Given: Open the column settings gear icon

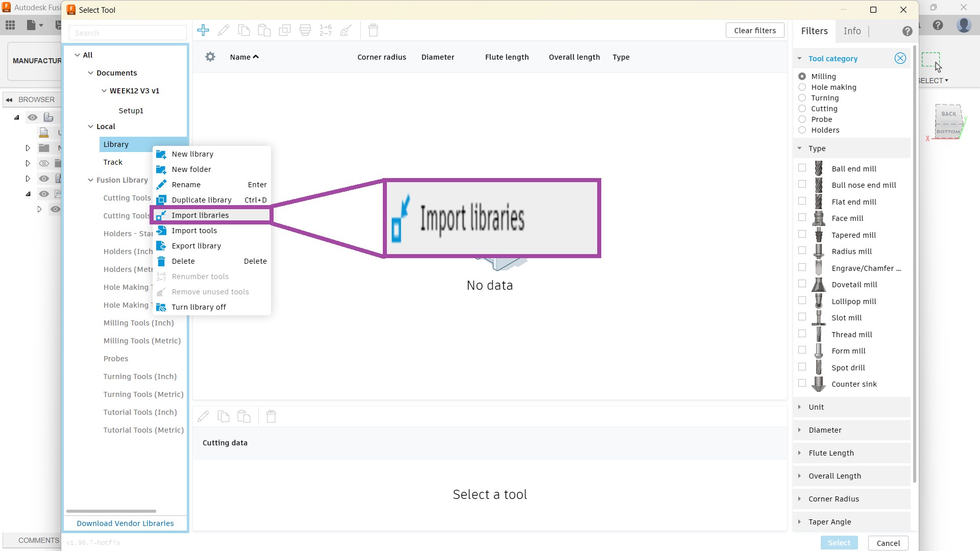Looking at the screenshot, I should [x=210, y=57].
